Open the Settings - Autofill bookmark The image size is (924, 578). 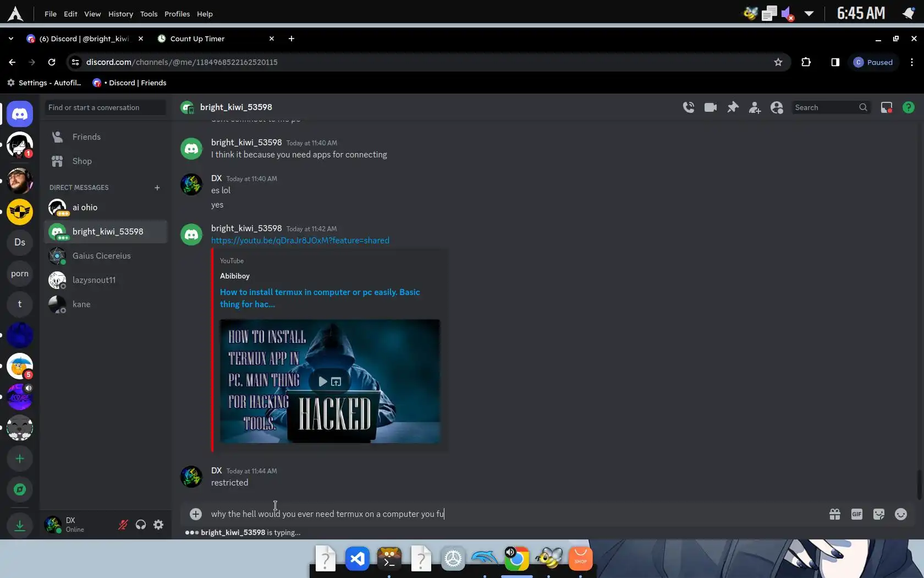pos(44,83)
